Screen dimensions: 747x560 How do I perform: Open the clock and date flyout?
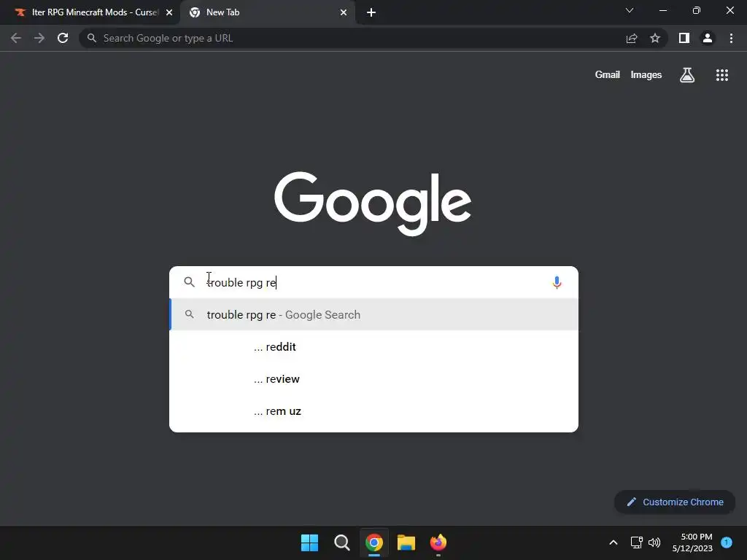pos(692,542)
